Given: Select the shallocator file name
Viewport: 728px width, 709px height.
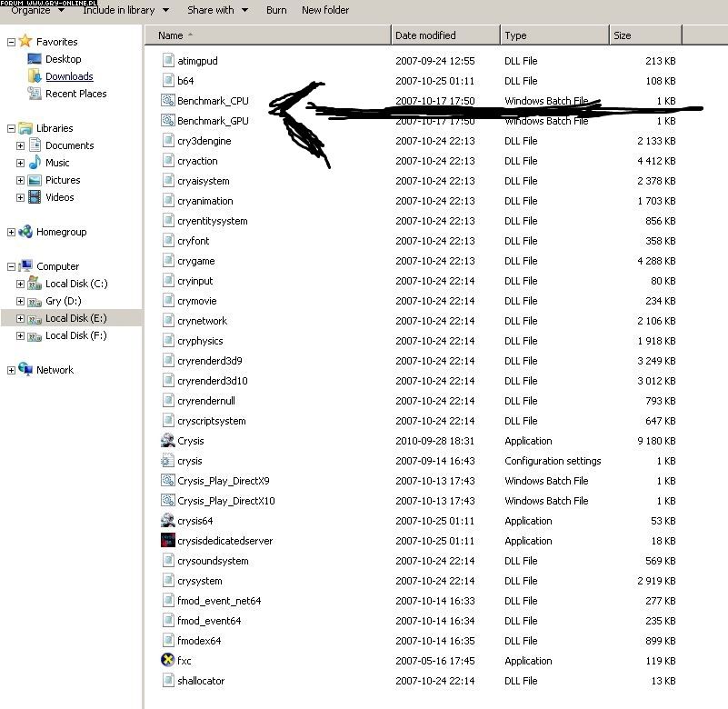Looking at the screenshot, I should click(x=201, y=681).
